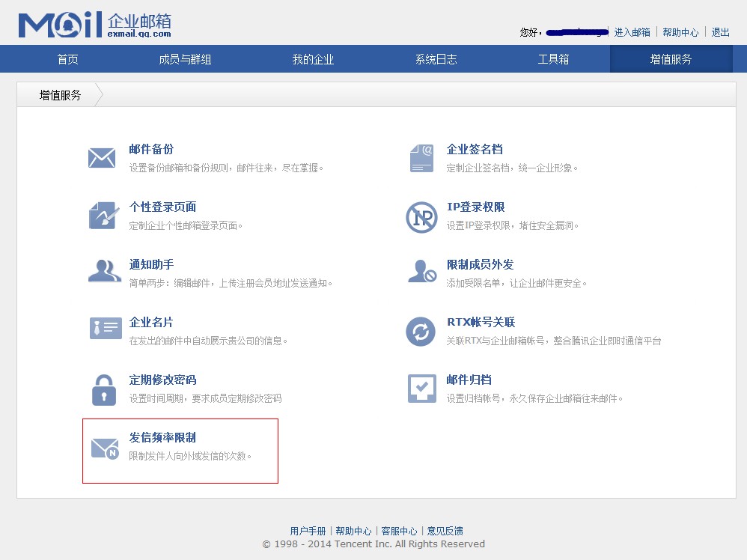Switch to the 成员与群组 tab
The image size is (747, 560).
[185, 59]
